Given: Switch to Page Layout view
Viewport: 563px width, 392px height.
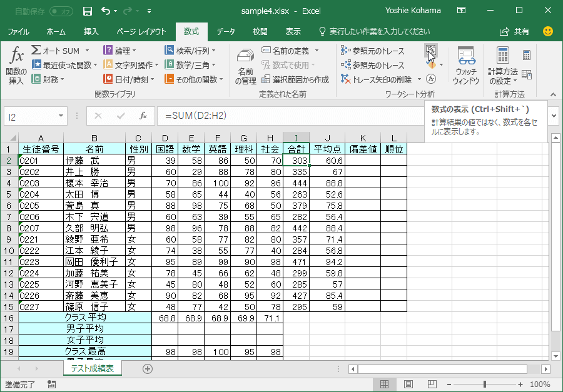Looking at the screenshot, I should pyautogui.click(x=408, y=384).
